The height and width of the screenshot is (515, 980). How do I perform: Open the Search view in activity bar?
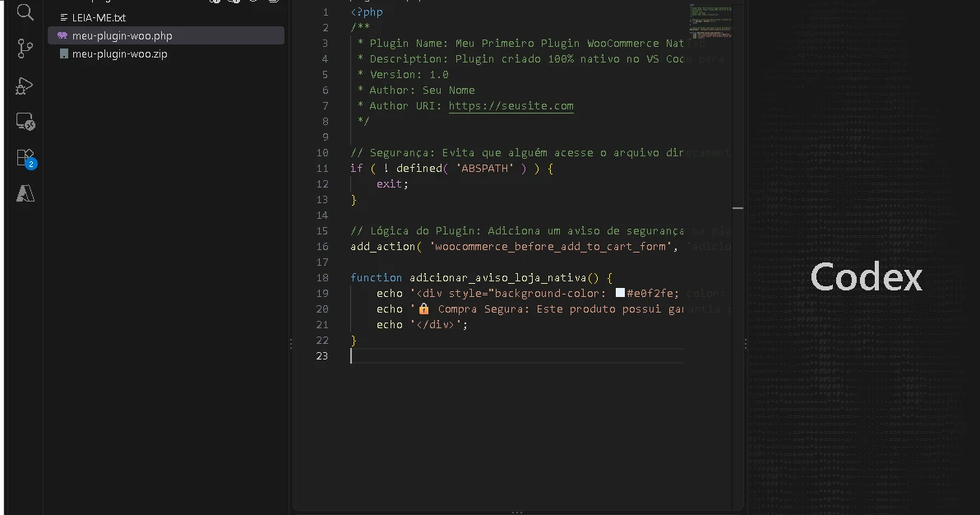click(x=25, y=12)
